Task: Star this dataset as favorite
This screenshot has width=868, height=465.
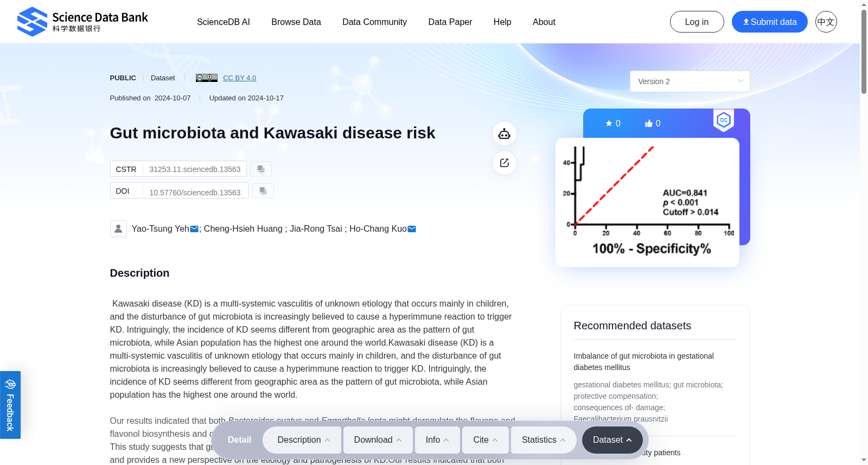Action: pos(613,123)
